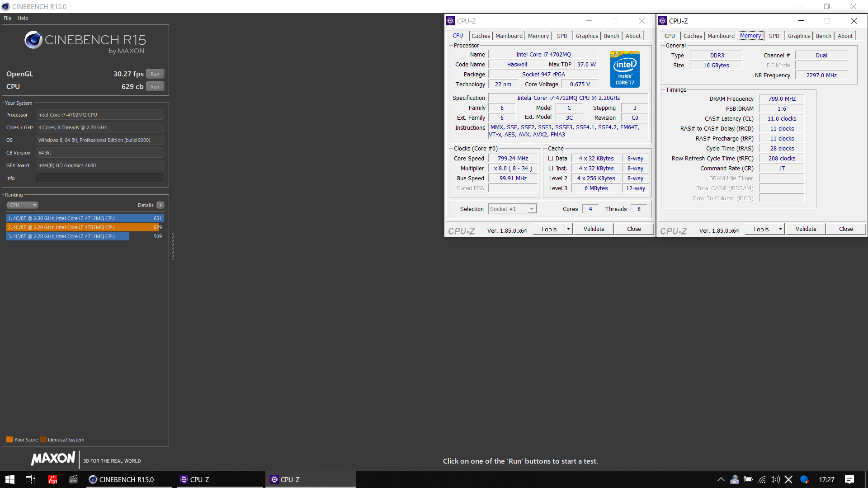Run the OpenGL benchmark in Cinebench
The width and height of the screenshot is (868, 488).
pyautogui.click(x=155, y=74)
